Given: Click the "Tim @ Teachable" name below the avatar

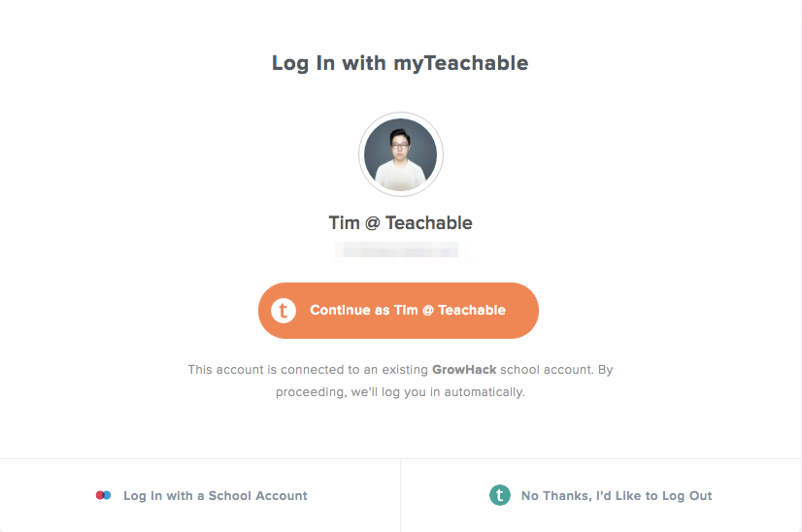Looking at the screenshot, I should 400,223.
